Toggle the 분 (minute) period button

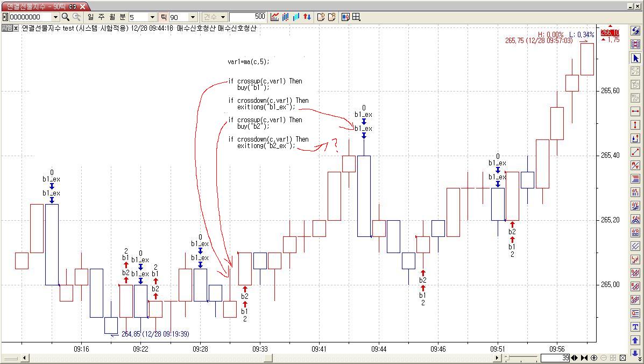pyautogui.click(x=122, y=17)
